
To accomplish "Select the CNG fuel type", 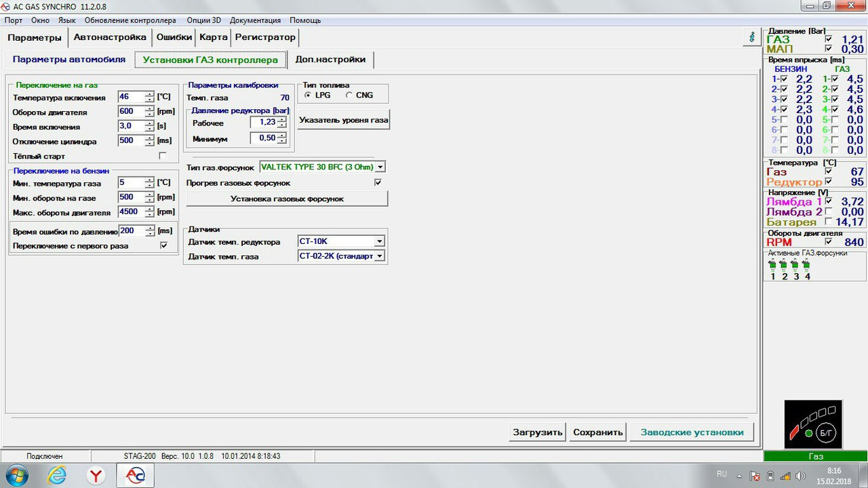I will (349, 95).
